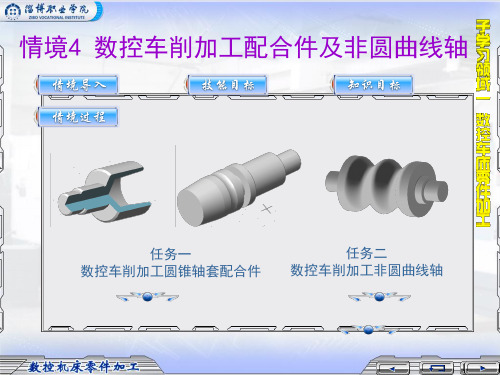The height and width of the screenshot is (375, 500).
Task: Click the winged blue orb under 任务二
Action: [379, 296]
